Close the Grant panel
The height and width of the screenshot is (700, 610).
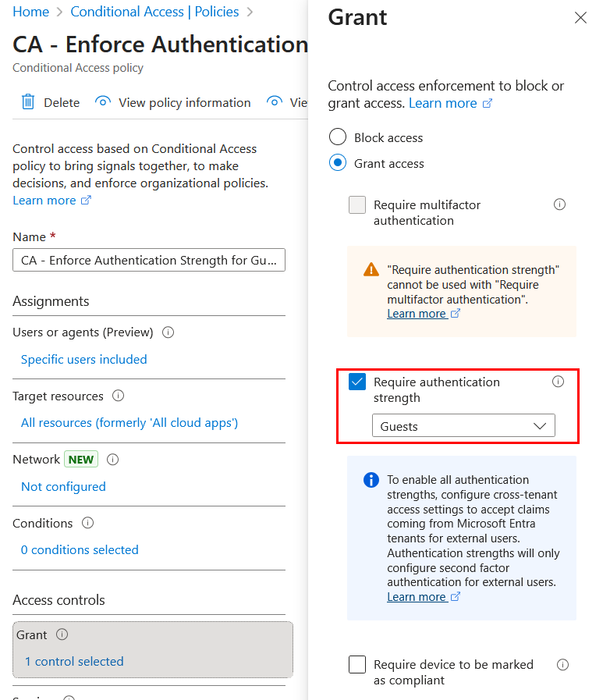click(x=580, y=18)
